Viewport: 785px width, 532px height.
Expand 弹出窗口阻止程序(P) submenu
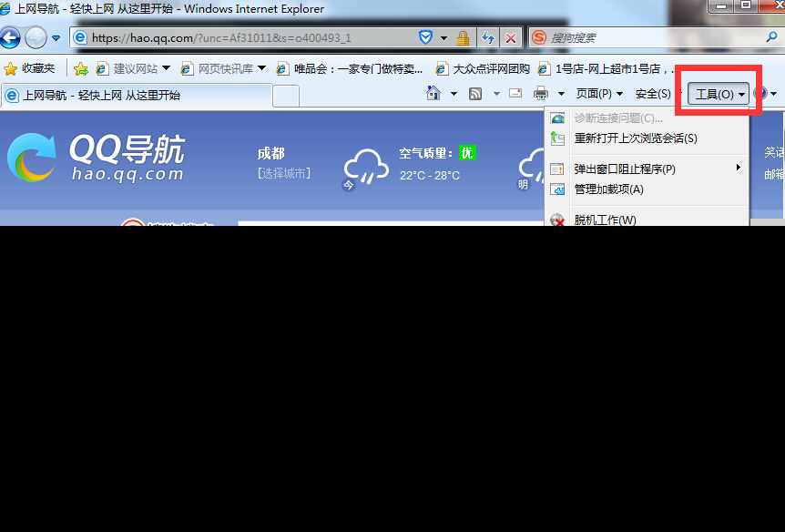tap(647, 169)
